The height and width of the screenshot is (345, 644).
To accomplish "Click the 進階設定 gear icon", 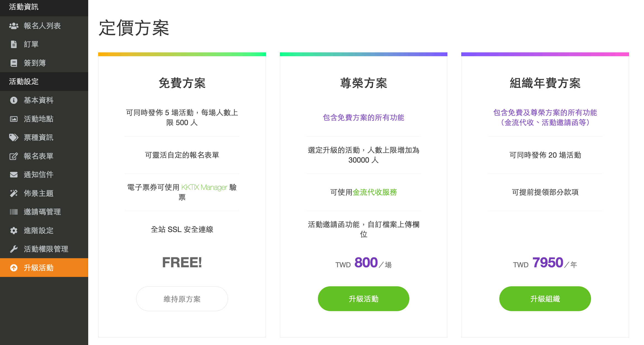I will coord(14,231).
